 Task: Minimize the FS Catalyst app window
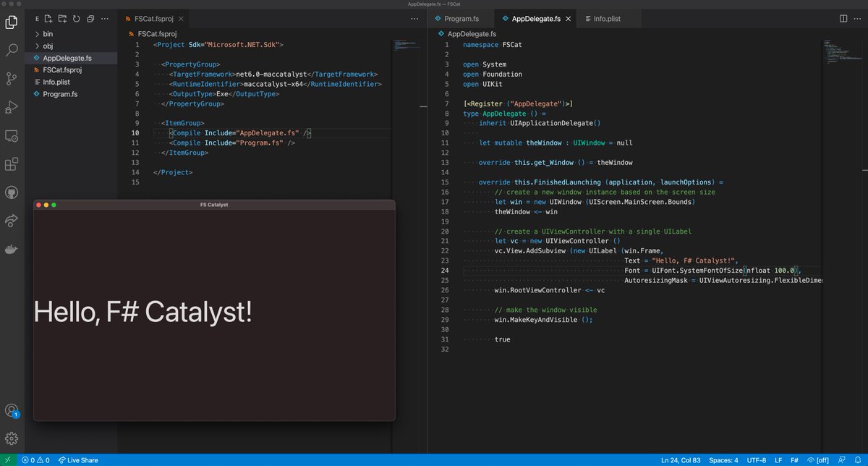click(46, 206)
